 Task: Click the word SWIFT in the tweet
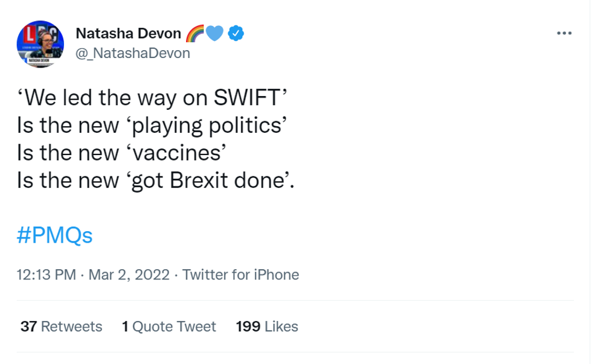(249, 99)
